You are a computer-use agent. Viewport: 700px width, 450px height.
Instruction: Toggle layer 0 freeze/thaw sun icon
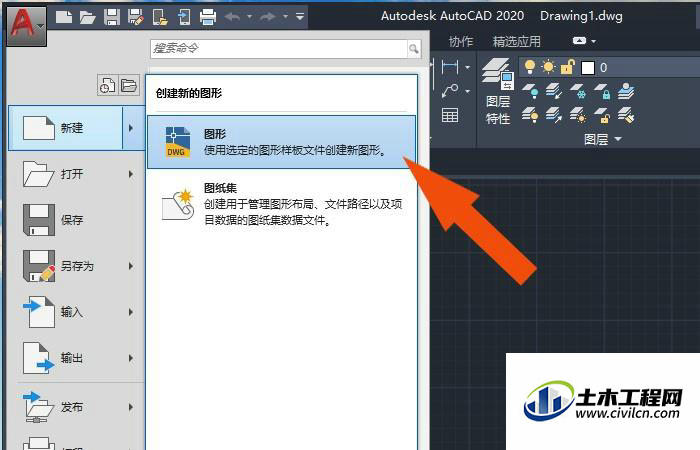(549, 67)
